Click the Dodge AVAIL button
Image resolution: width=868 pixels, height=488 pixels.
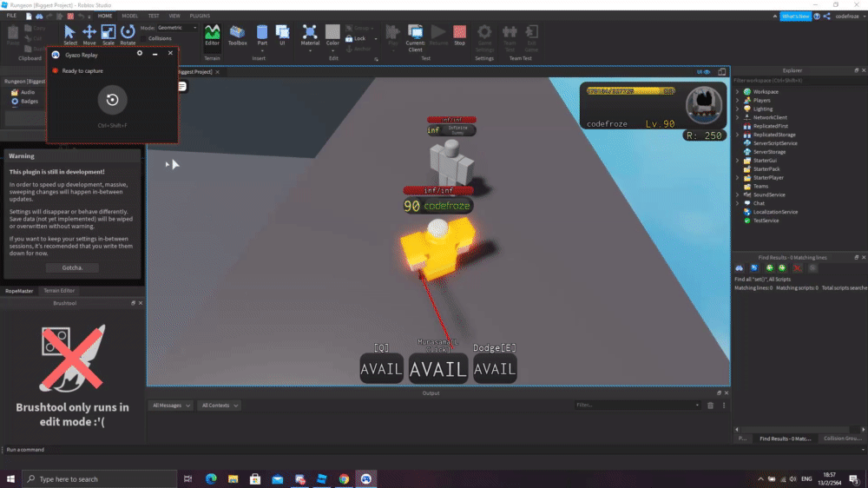point(495,368)
